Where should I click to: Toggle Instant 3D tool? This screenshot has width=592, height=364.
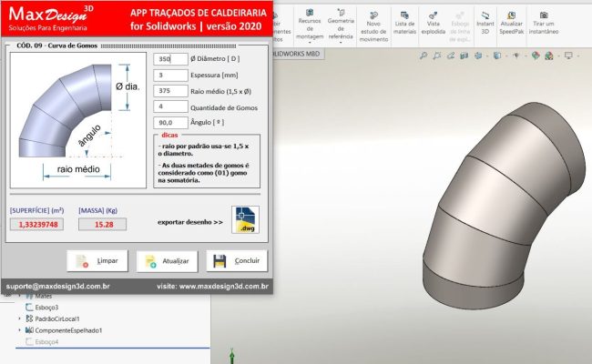pyautogui.click(x=485, y=23)
